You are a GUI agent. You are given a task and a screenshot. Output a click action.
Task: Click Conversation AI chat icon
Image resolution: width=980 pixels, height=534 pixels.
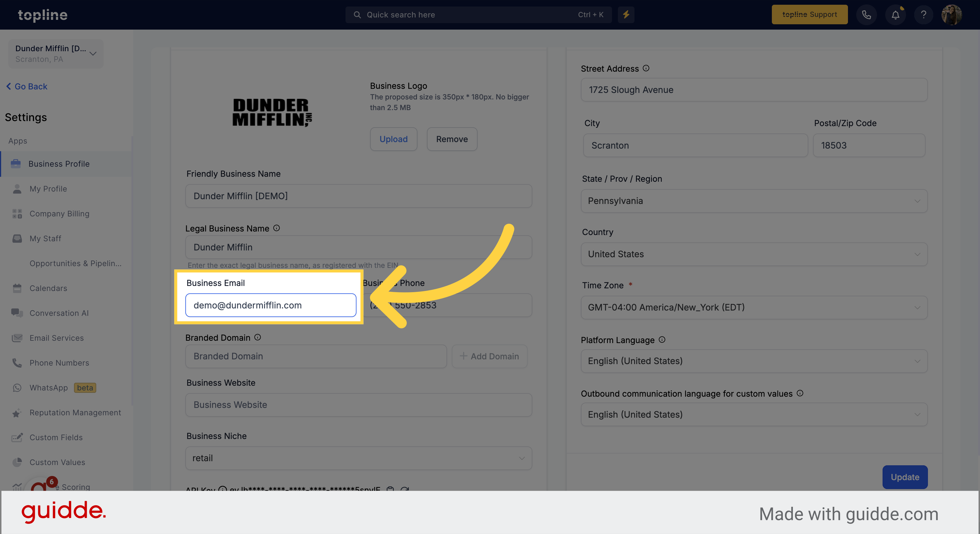tap(17, 313)
